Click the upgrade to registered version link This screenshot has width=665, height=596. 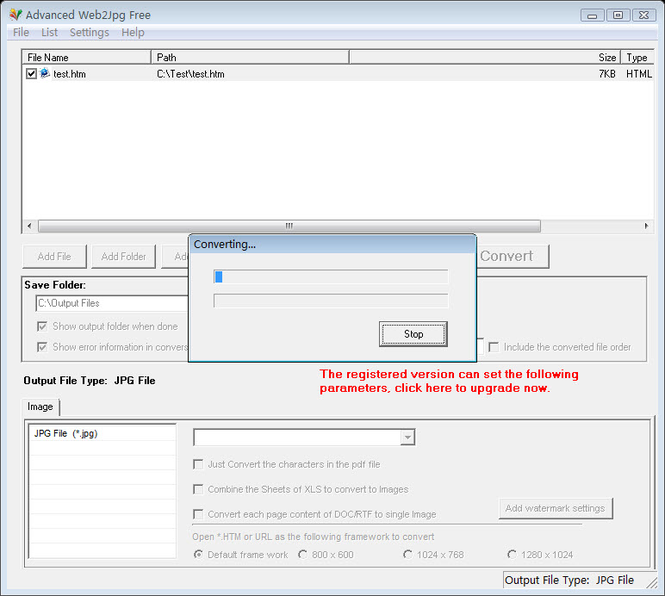(x=448, y=381)
